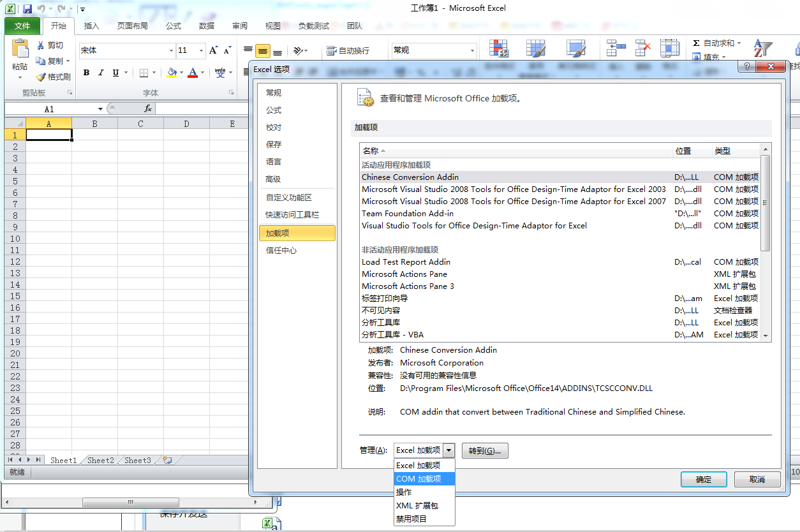Image resolution: width=800 pixels, height=532 pixels.
Task: Toggle Underline formatting
Action: (115, 73)
